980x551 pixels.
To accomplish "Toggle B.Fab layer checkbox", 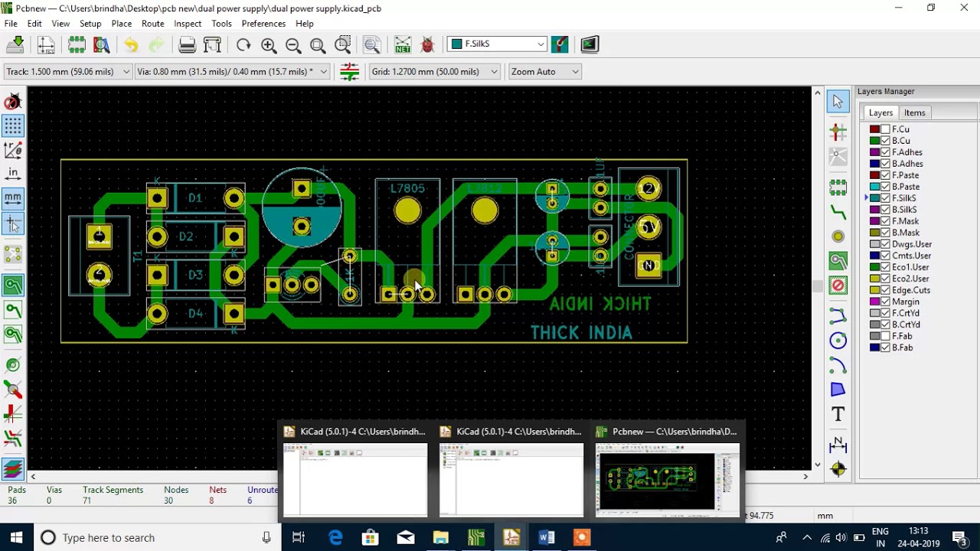I will click(886, 347).
